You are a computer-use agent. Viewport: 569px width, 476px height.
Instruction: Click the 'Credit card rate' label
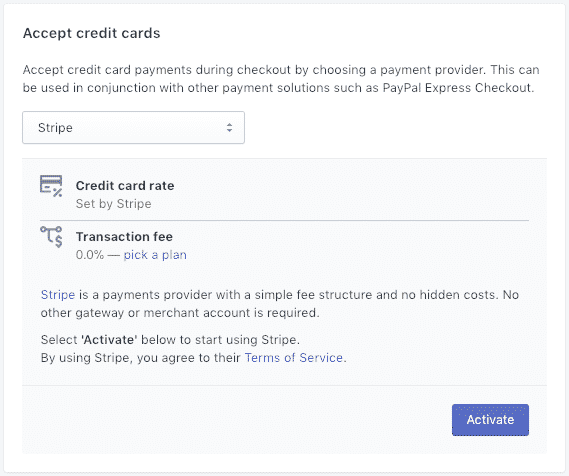(x=125, y=186)
